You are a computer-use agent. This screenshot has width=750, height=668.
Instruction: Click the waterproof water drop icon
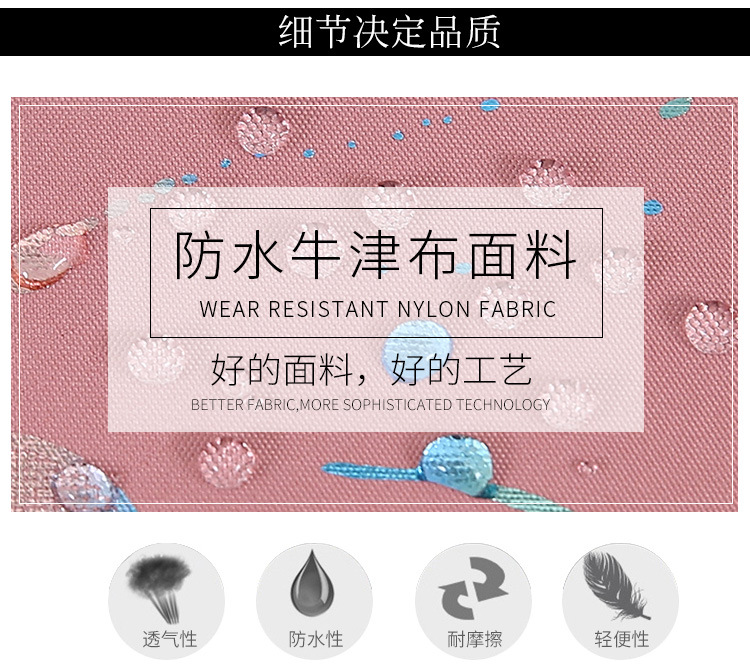click(312, 583)
